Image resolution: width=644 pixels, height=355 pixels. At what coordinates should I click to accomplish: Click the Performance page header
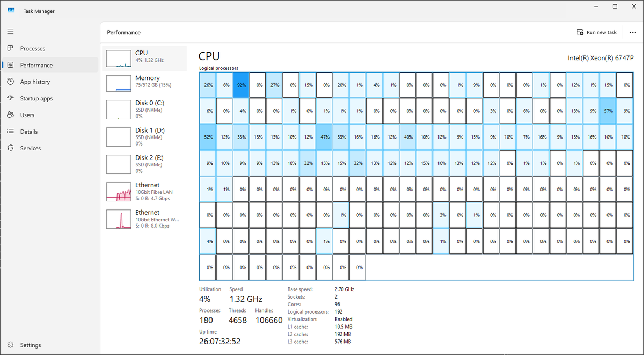(124, 32)
